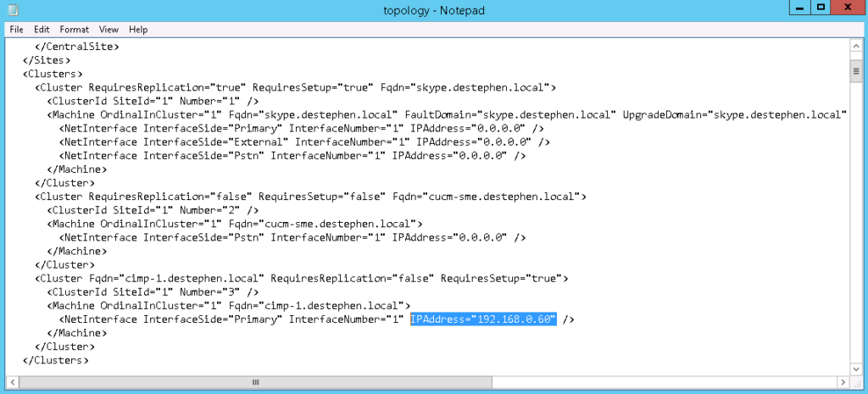
Task: Maximize the Notepad window
Action: [821, 8]
